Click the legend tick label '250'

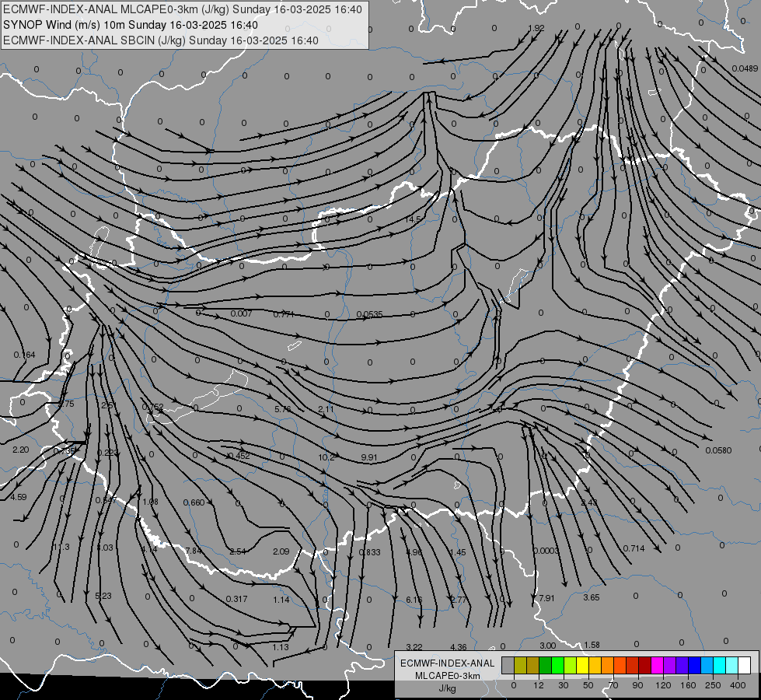pos(713,685)
